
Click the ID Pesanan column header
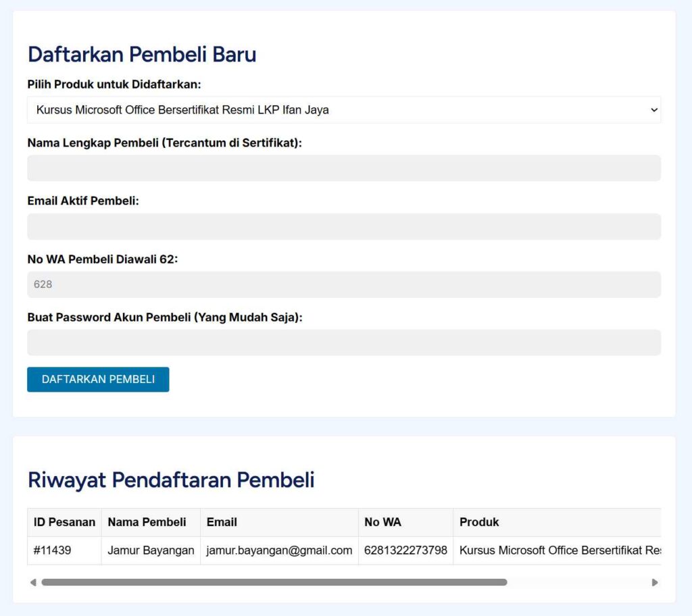point(64,522)
